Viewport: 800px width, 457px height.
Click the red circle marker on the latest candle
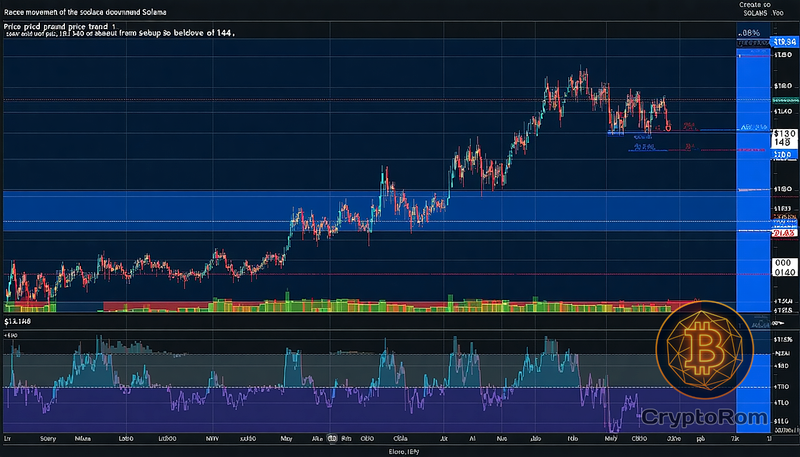[x=667, y=126]
